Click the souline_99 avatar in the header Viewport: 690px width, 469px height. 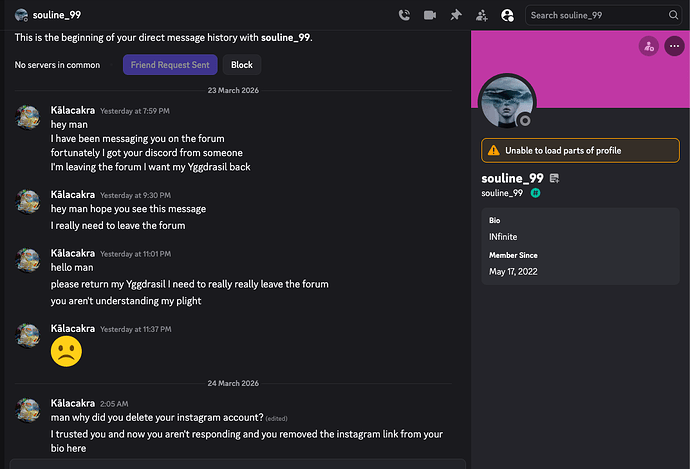point(22,16)
